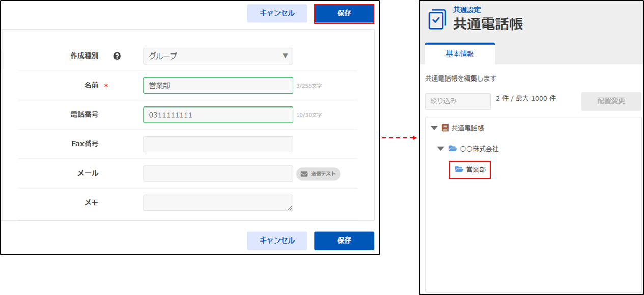Image resolution: width=644 pixels, height=295 pixels.
Task: Collapse the ○○株式会社 folder node
Action: tap(440, 149)
